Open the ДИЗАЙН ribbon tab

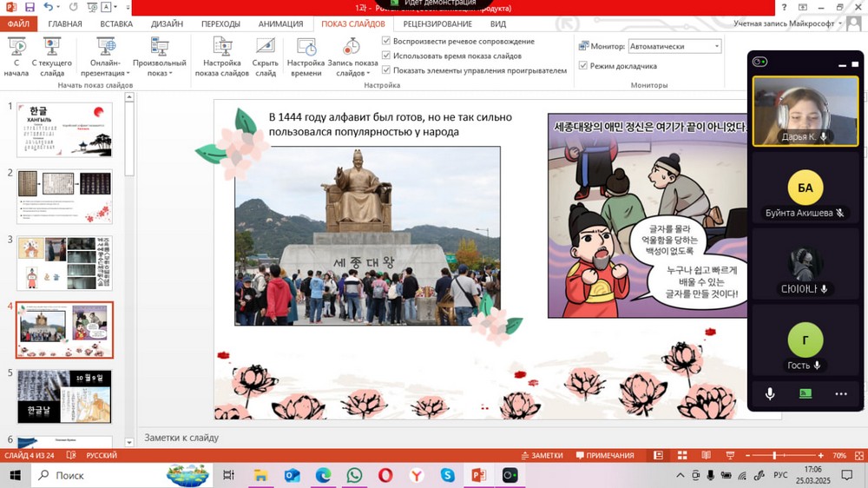(167, 23)
